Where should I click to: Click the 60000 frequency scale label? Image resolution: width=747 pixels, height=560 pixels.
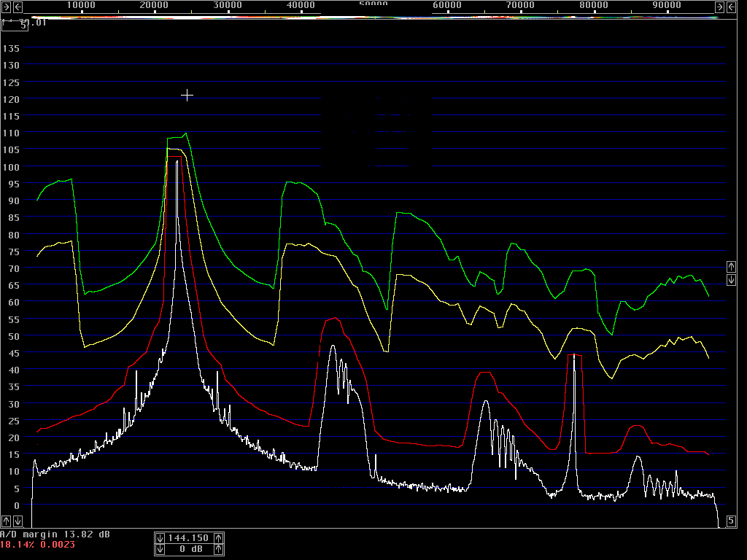coord(447,5)
